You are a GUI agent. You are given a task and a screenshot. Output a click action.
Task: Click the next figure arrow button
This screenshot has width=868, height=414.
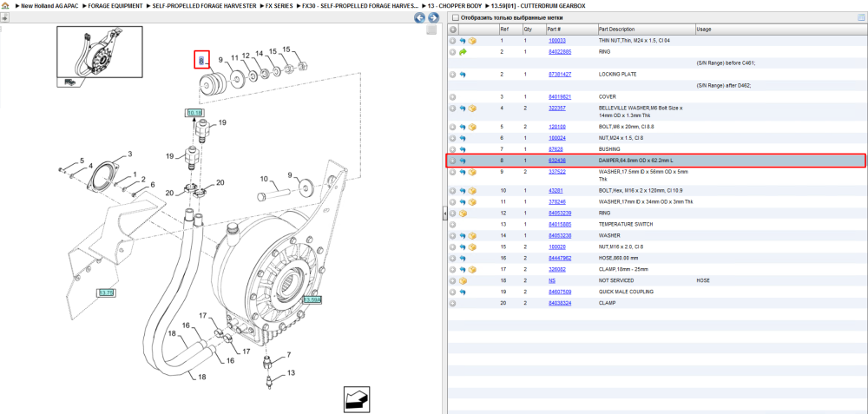433,17
